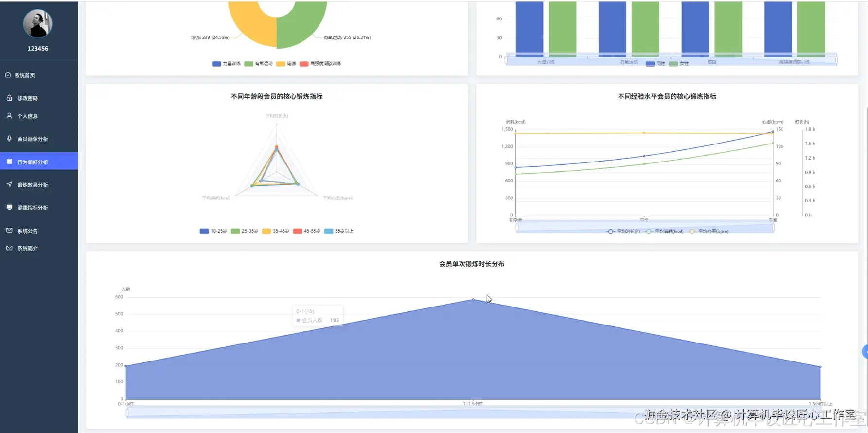
Task: Toggle the 55岁以上 legend series
Action: coord(339,231)
